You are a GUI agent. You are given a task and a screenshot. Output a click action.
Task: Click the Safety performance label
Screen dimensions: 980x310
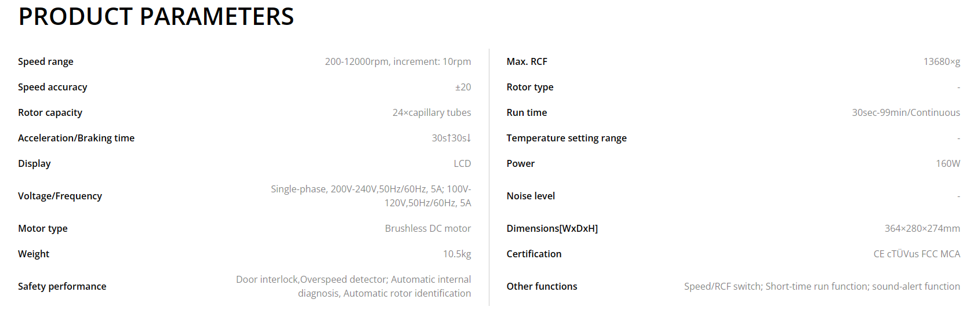pyautogui.click(x=62, y=286)
